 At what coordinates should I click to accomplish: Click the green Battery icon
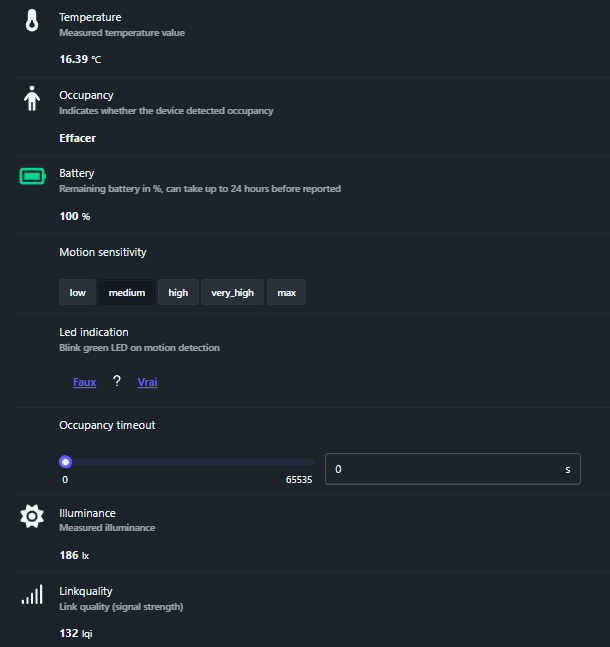[32, 177]
